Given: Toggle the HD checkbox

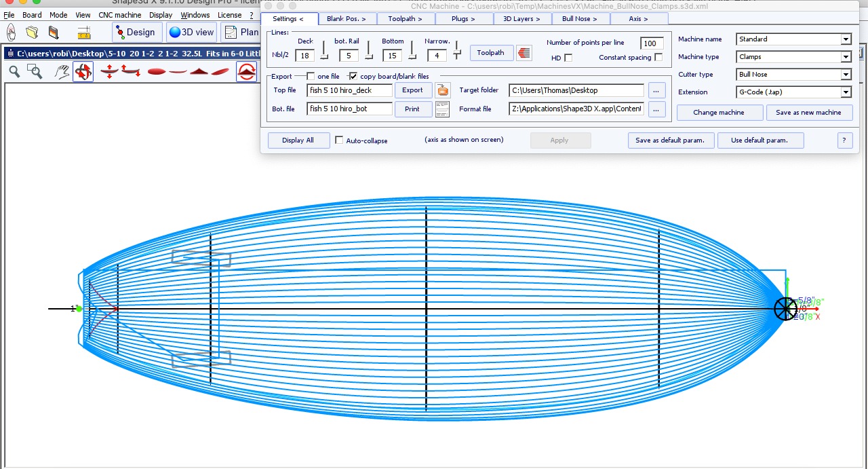Looking at the screenshot, I should click(568, 58).
